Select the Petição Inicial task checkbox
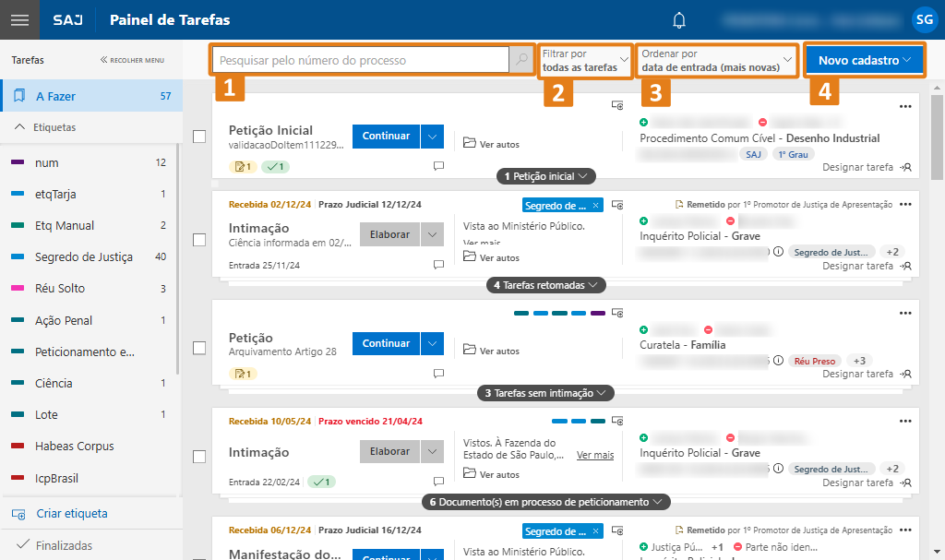 point(199,137)
